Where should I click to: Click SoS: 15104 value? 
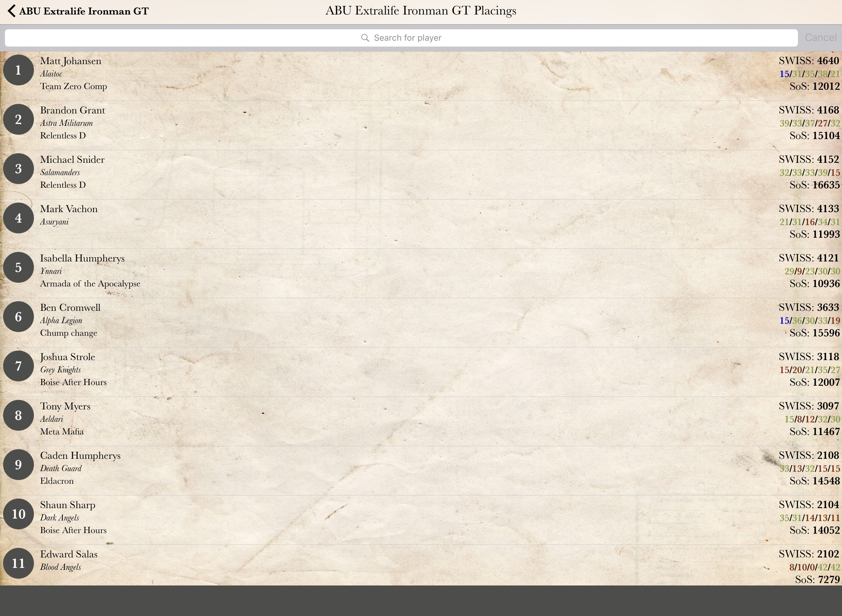814,136
